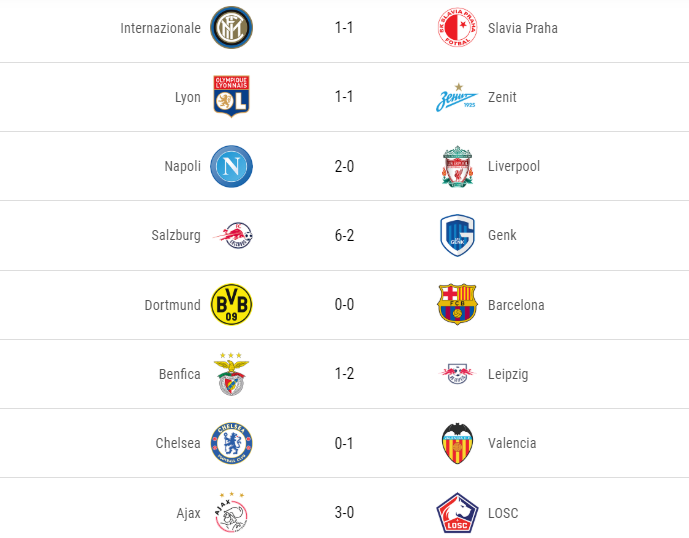689x538 pixels.
Task: Click the Leipzig team name
Action: (x=508, y=374)
